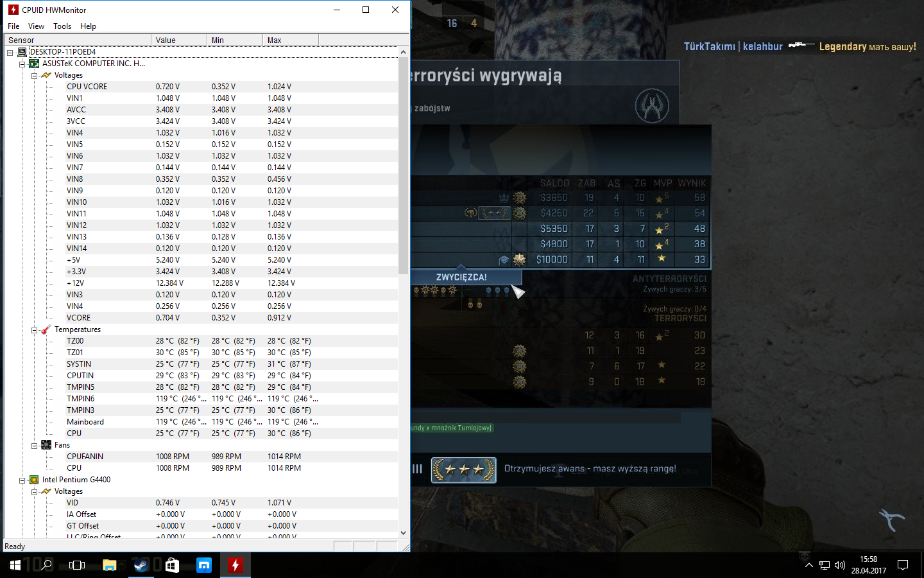Click the ASUSTeK motherboard icon
The width and height of the screenshot is (924, 578).
tap(34, 64)
